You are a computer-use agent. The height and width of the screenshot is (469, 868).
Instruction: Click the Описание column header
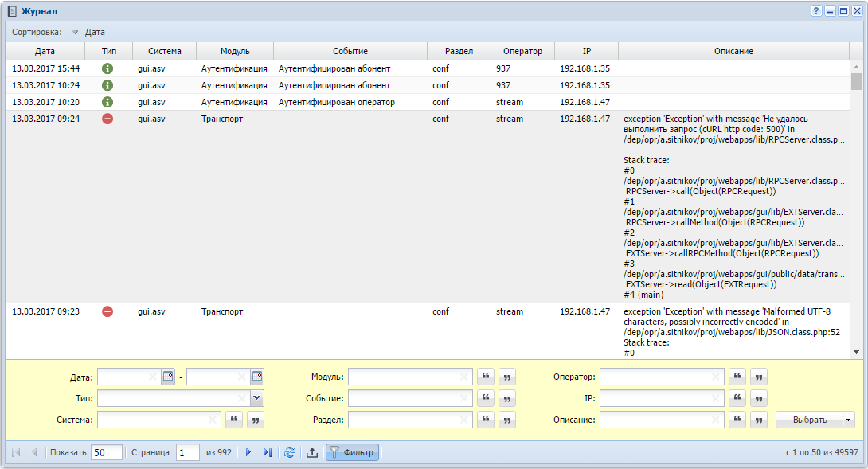pos(733,51)
